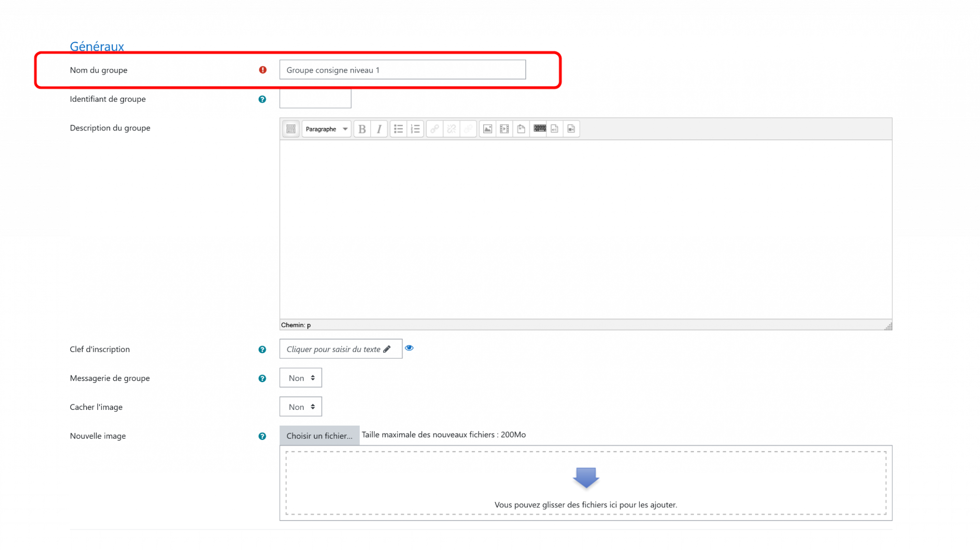Click 'Vous pouvez glisser des fichiers ici' text
Screen dimensions: 980x551
[x=586, y=505]
